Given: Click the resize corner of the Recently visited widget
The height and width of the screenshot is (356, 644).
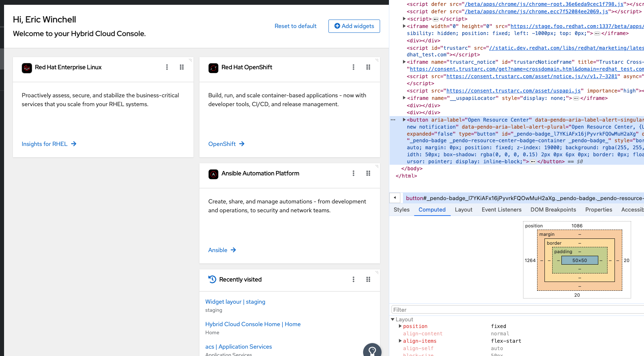Looking at the screenshot, I should pyautogui.click(x=377, y=272).
